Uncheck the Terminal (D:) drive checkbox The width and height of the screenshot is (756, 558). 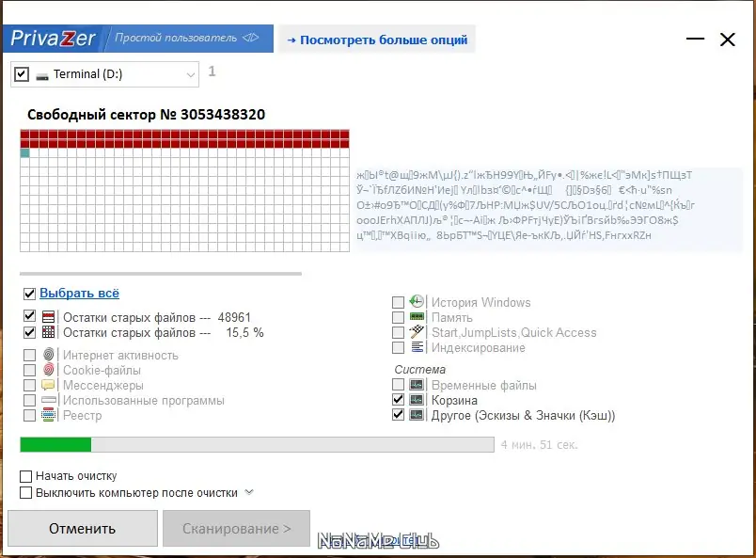tap(22, 74)
